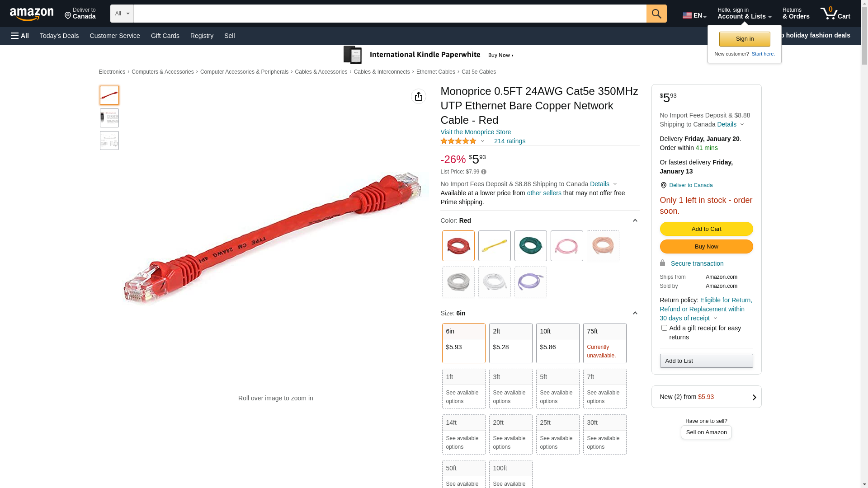The height and width of the screenshot is (488, 868).
Task: Expand the EN language dropdown
Action: pyautogui.click(x=694, y=15)
